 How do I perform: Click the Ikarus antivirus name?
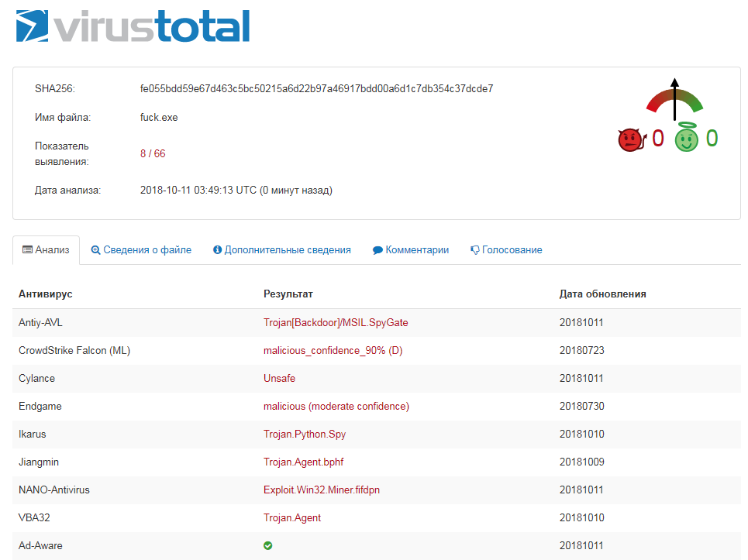point(32,435)
